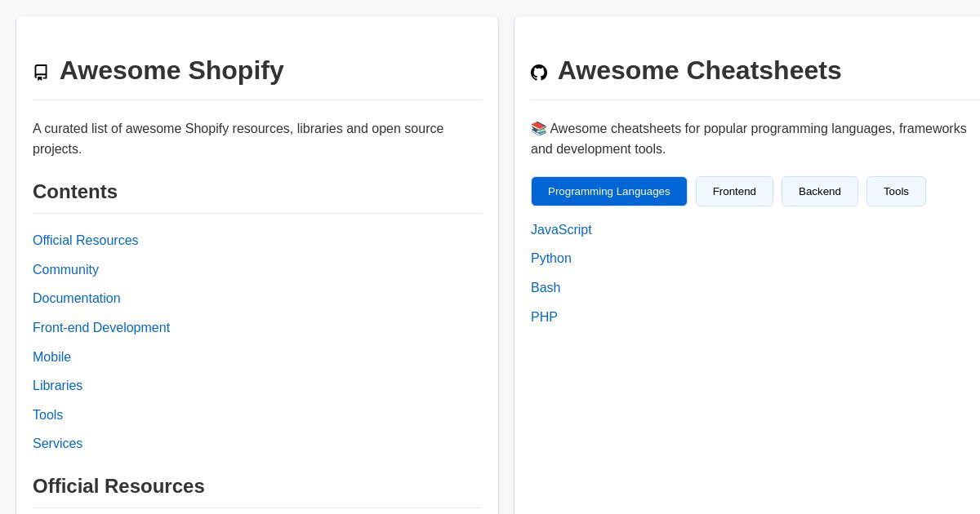Open the Python cheatsheet
The image size is (980, 514).
tap(551, 259)
